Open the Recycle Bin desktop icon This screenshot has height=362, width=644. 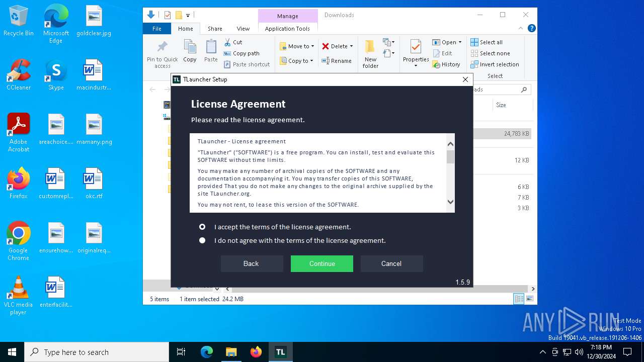coord(19,21)
